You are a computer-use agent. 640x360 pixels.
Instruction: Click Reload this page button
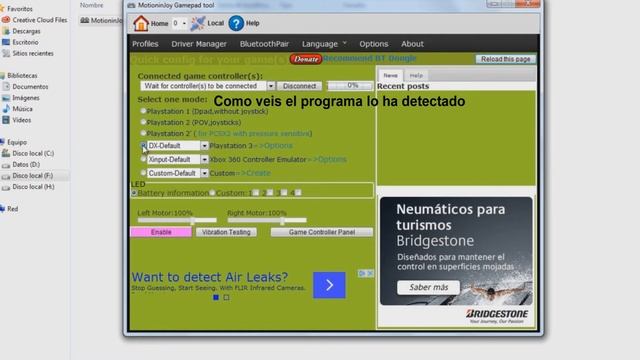[x=505, y=59]
